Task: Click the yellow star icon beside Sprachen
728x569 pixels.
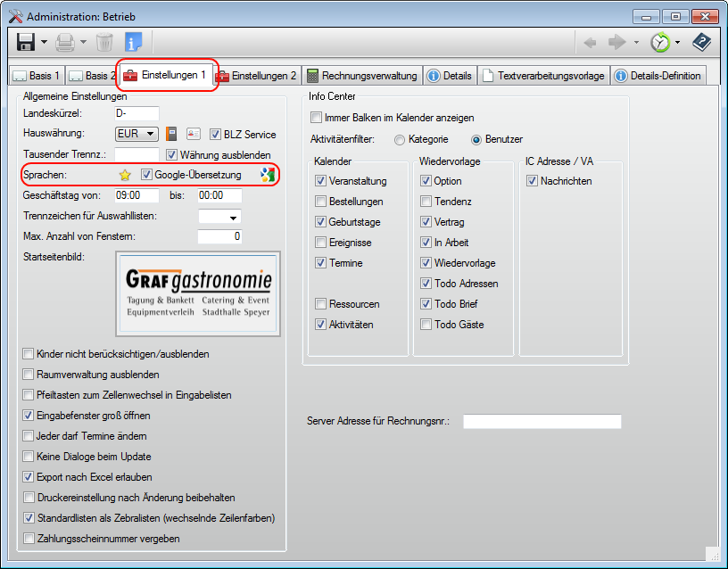Action: click(125, 175)
